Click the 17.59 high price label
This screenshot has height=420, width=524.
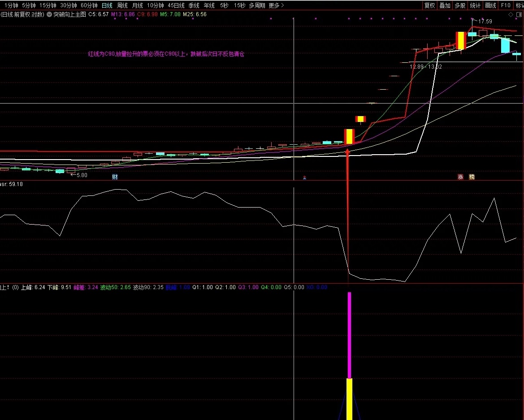(485, 22)
